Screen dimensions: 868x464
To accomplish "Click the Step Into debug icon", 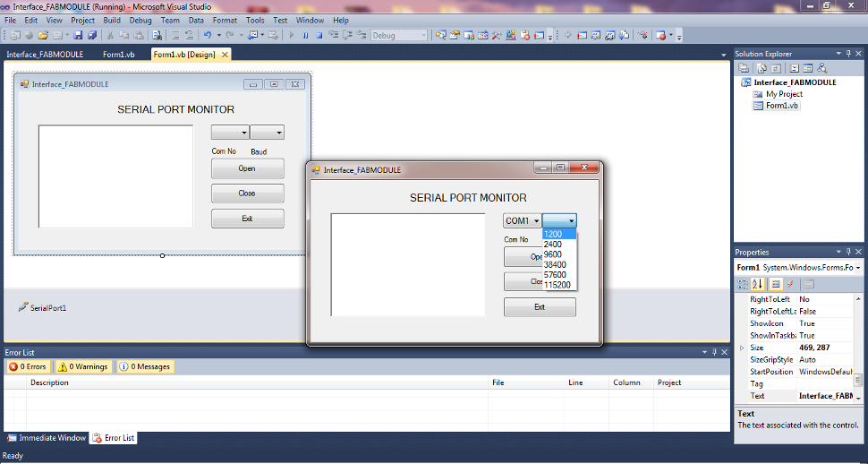I will click(x=333, y=36).
